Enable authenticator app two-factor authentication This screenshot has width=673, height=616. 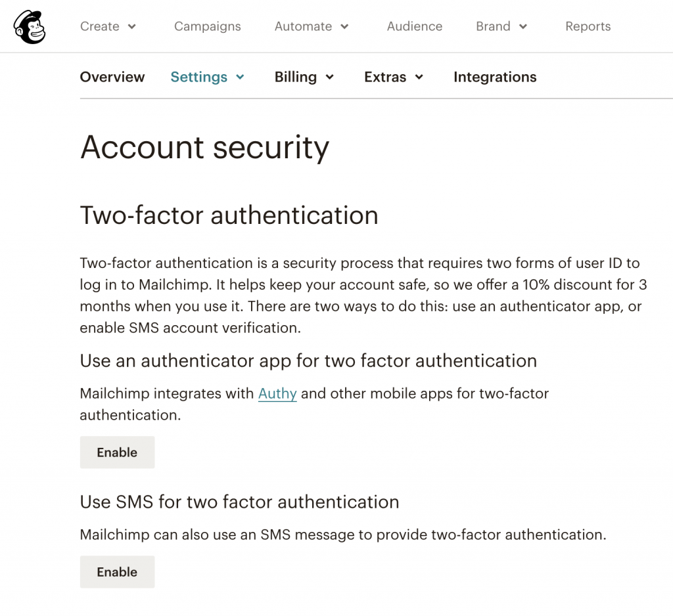(117, 452)
